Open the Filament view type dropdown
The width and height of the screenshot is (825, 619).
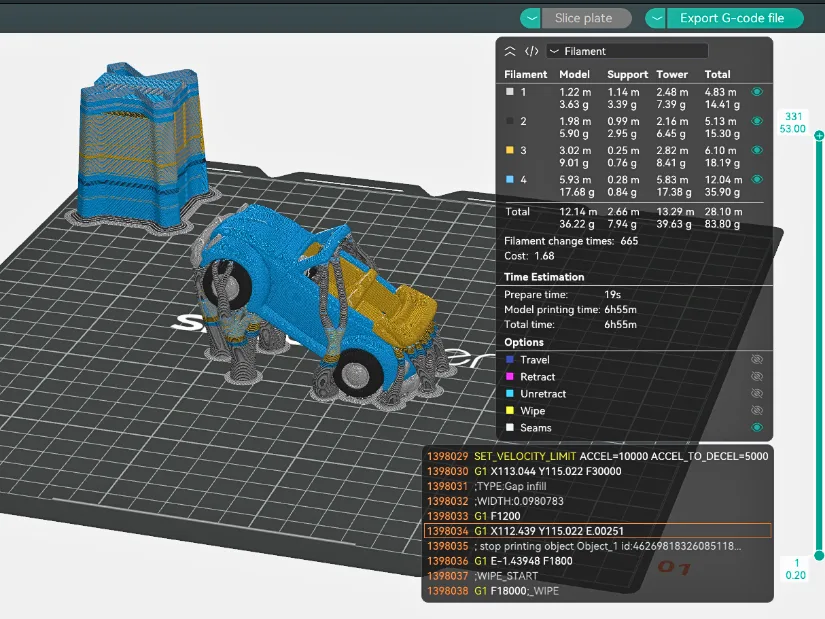point(627,51)
